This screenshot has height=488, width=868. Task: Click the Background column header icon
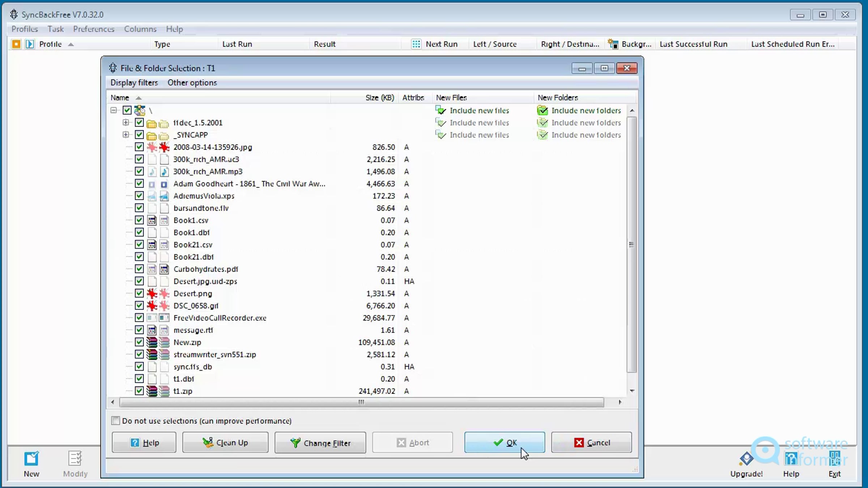point(613,44)
